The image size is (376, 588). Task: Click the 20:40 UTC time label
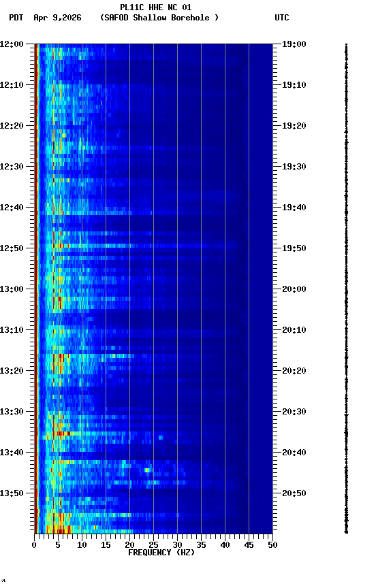pos(294,453)
